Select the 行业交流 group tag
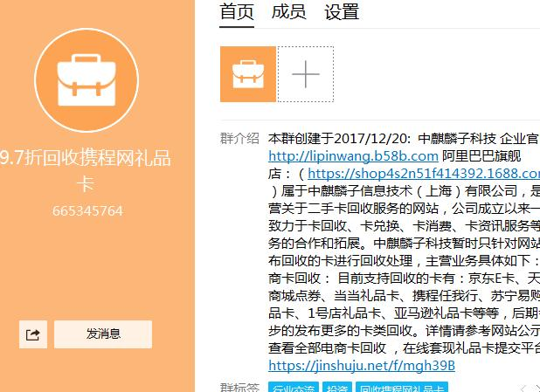The image size is (540, 392). [x=294, y=388]
